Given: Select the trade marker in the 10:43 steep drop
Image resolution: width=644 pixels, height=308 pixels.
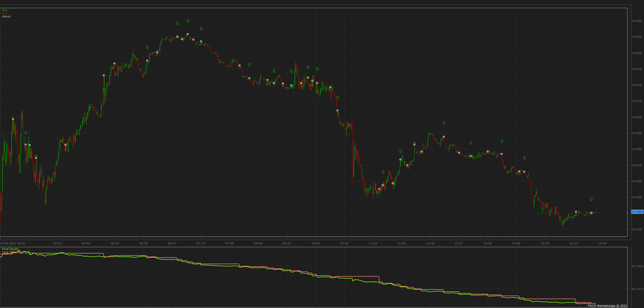Looking at the screenshot, I should 337,111.
